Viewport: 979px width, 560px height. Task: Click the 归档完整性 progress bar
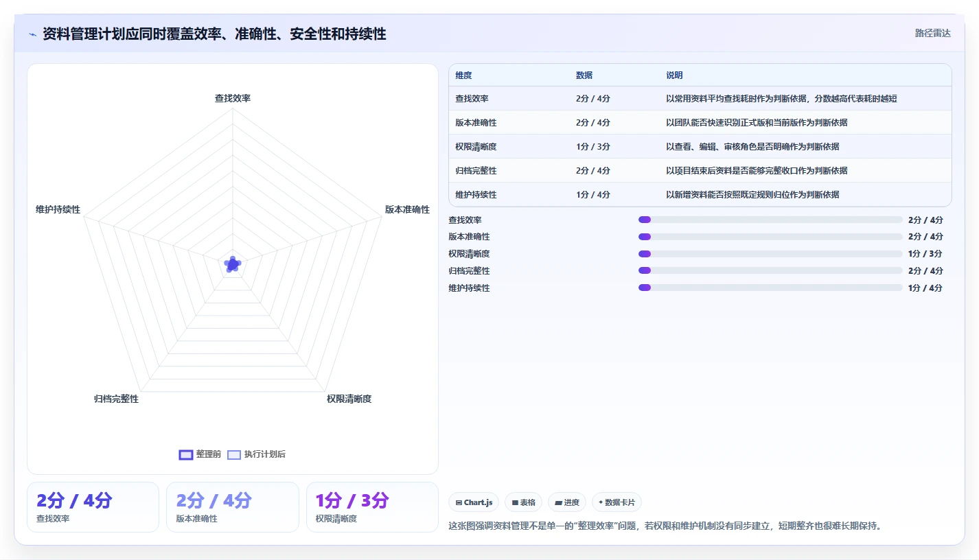pos(770,270)
